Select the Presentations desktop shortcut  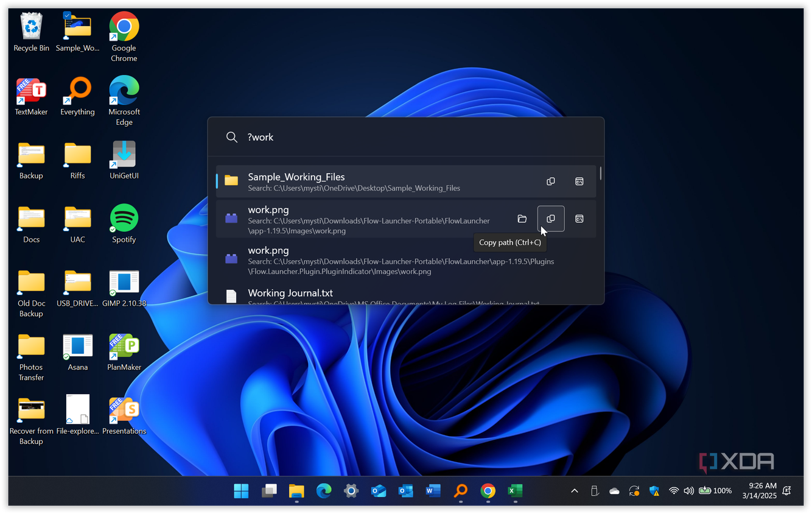124,416
